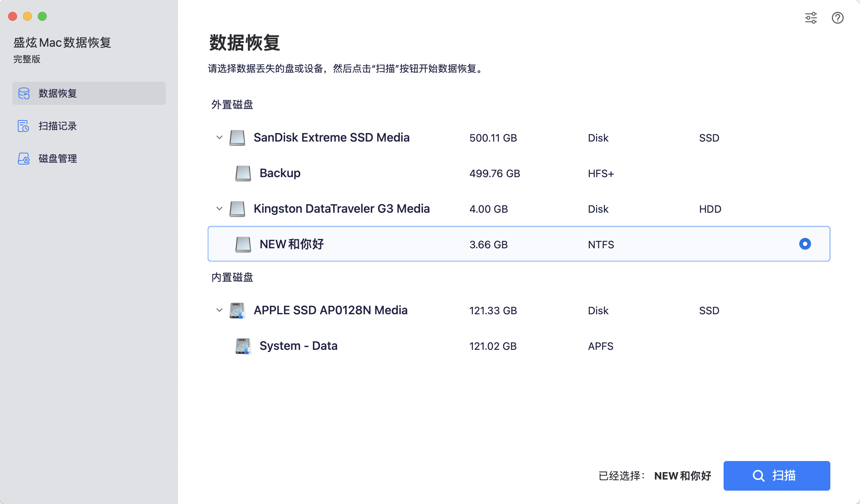Click the SanDisk Extreme SSD disk icon

[237, 137]
